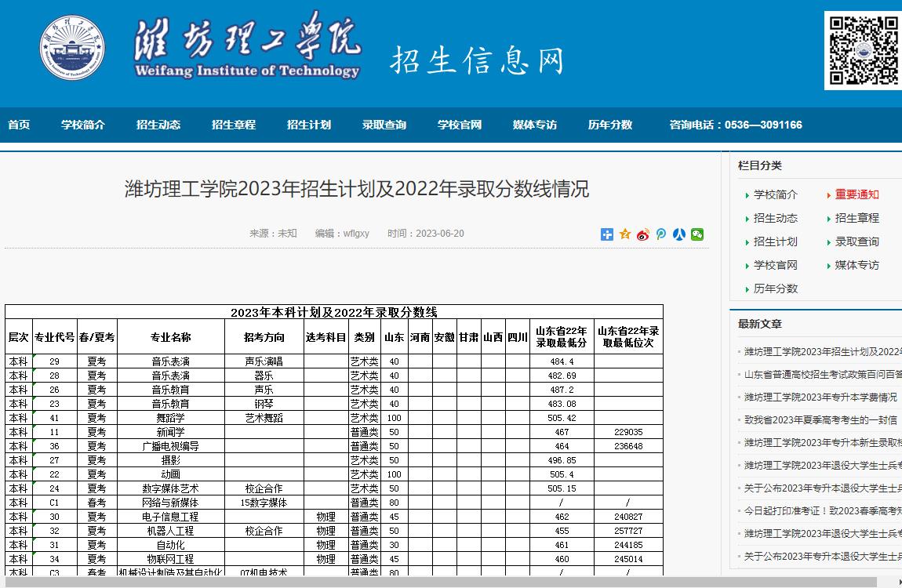The width and height of the screenshot is (902, 588).
Task: Open the 录取查询 nav item
Action: (x=384, y=125)
